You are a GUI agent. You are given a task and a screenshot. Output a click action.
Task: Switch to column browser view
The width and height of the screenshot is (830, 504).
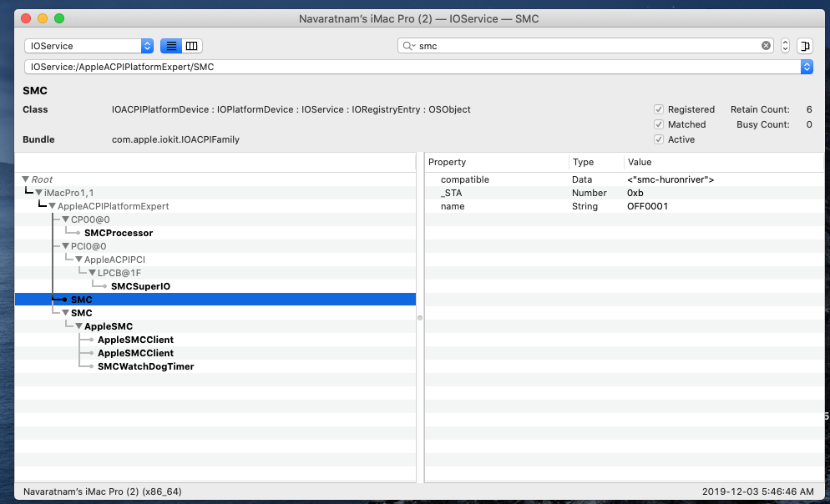(191, 46)
